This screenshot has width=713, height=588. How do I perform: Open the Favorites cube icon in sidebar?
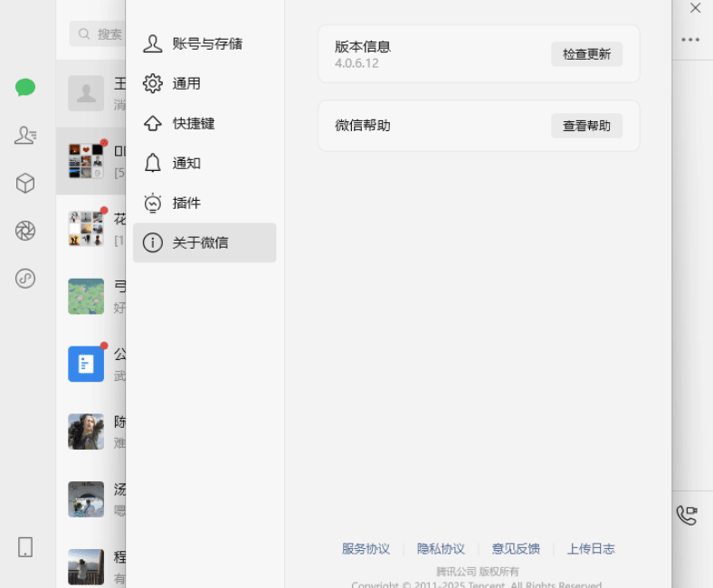[x=25, y=184]
